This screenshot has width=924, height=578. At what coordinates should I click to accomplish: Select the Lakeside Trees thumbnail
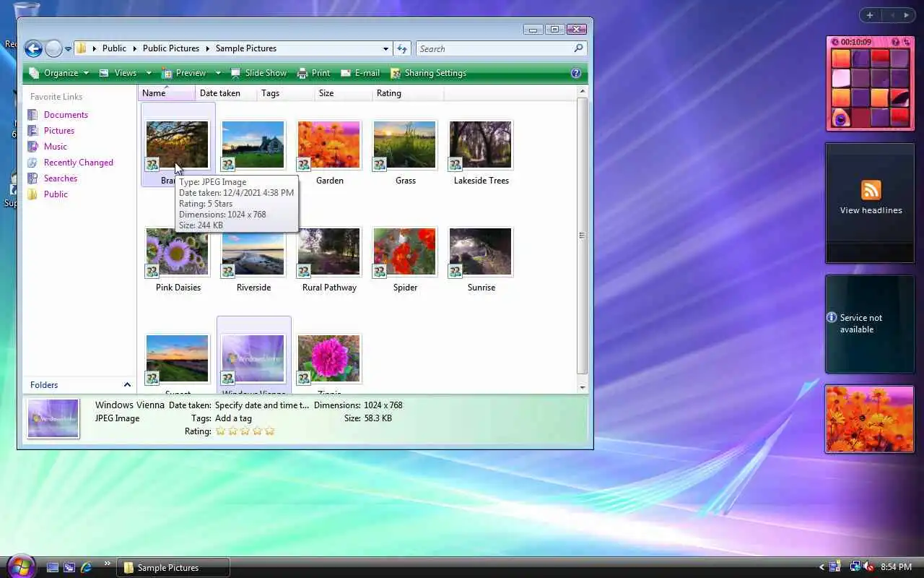point(481,144)
